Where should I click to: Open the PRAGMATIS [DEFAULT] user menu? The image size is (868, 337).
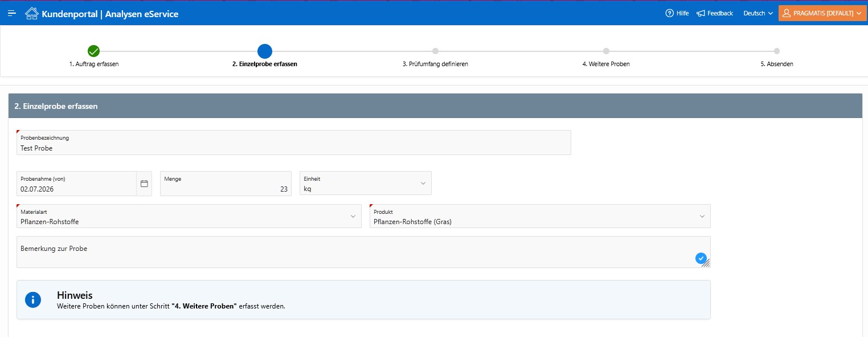click(822, 13)
